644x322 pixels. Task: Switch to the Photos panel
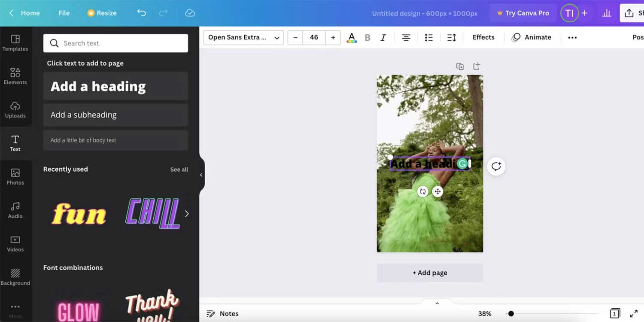(15, 176)
